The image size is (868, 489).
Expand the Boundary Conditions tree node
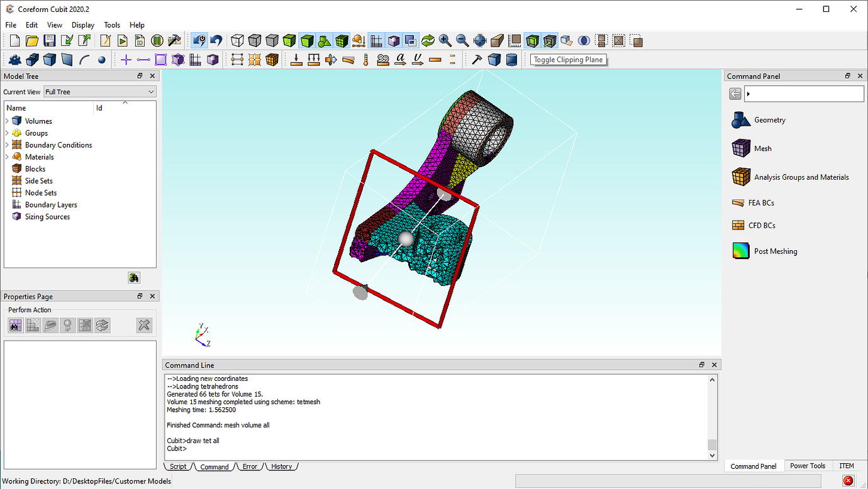(x=7, y=145)
